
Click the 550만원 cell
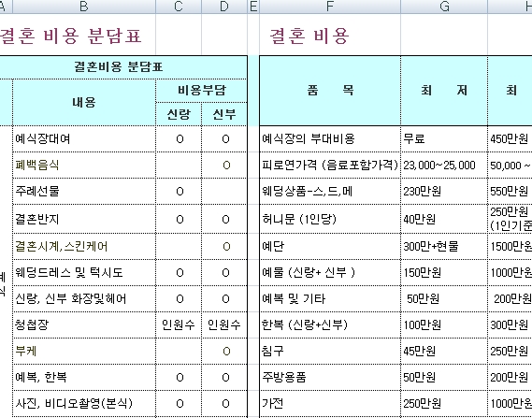510,191
